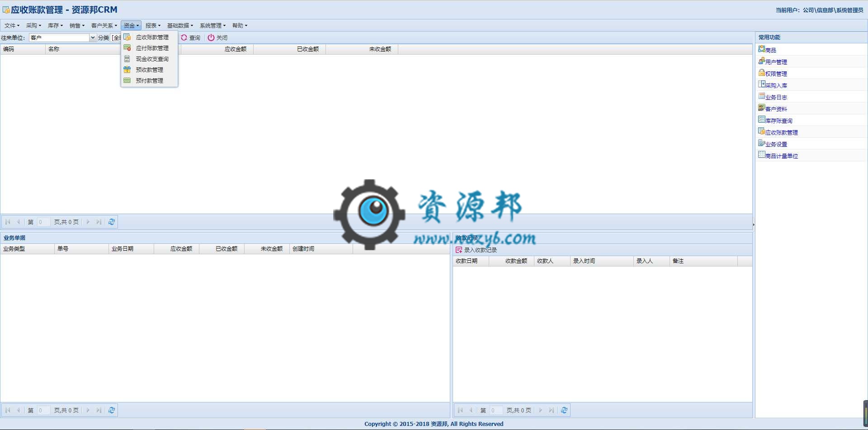Click the 应收账款管理 shortcut icon in 常用功能

[762, 131]
